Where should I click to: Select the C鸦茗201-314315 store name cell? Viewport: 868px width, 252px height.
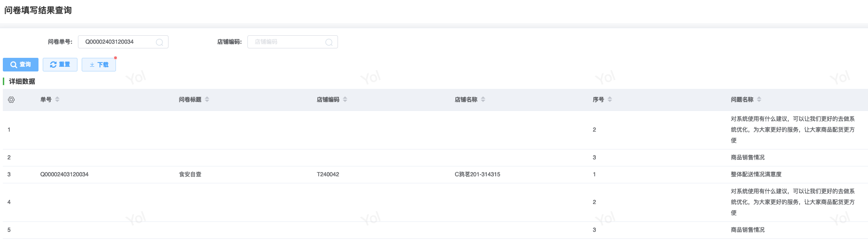pyautogui.click(x=477, y=174)
